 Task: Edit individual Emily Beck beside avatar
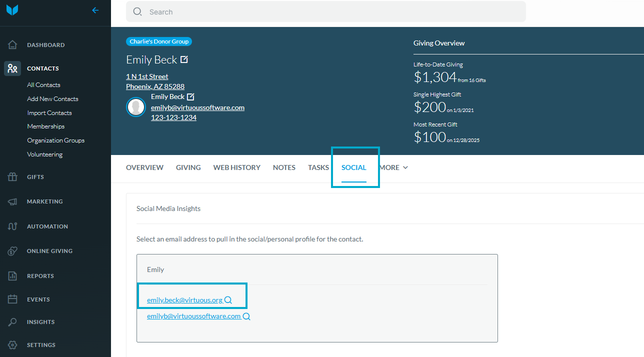(190, 96)
